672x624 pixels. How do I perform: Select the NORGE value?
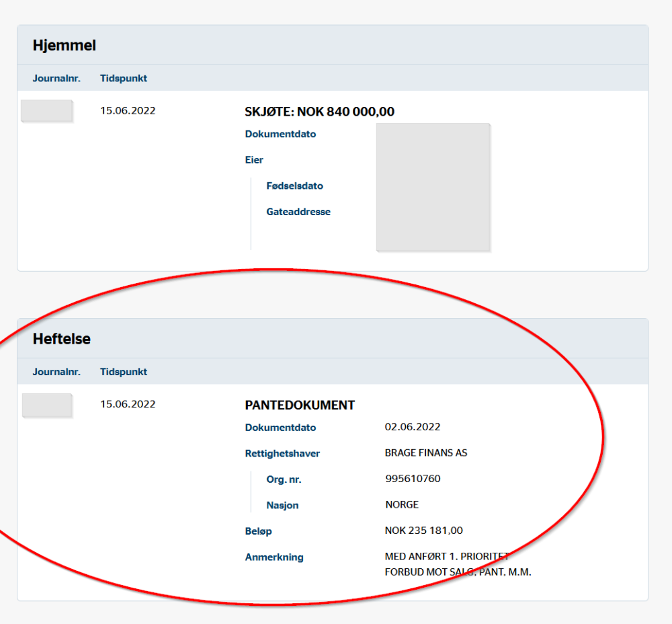[402, 504]
